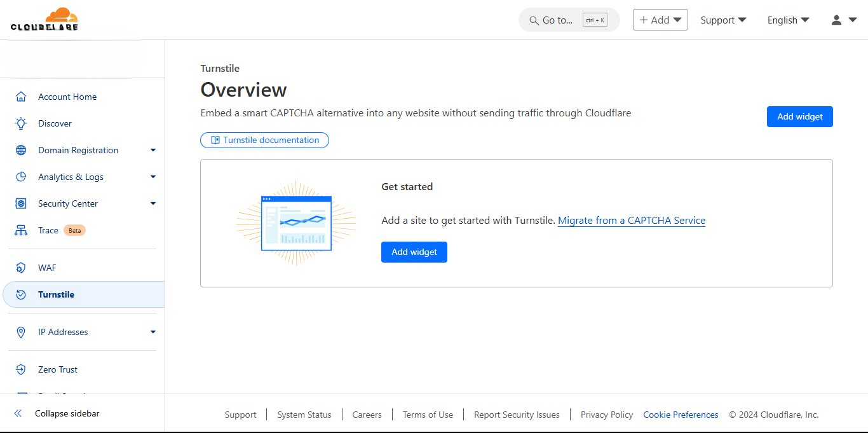Click the Go to... search box
The height and width of the screenshot is (433, 868).
pos(569,20)
